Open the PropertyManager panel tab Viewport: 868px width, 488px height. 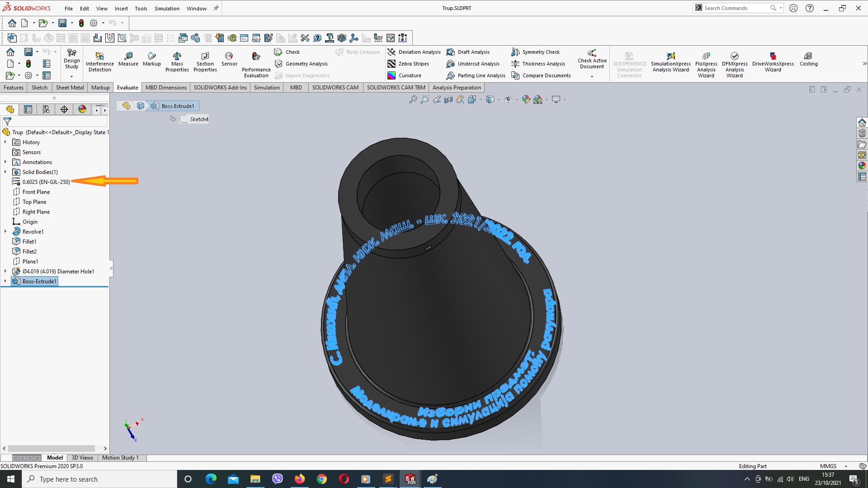[x=28, y=109]
